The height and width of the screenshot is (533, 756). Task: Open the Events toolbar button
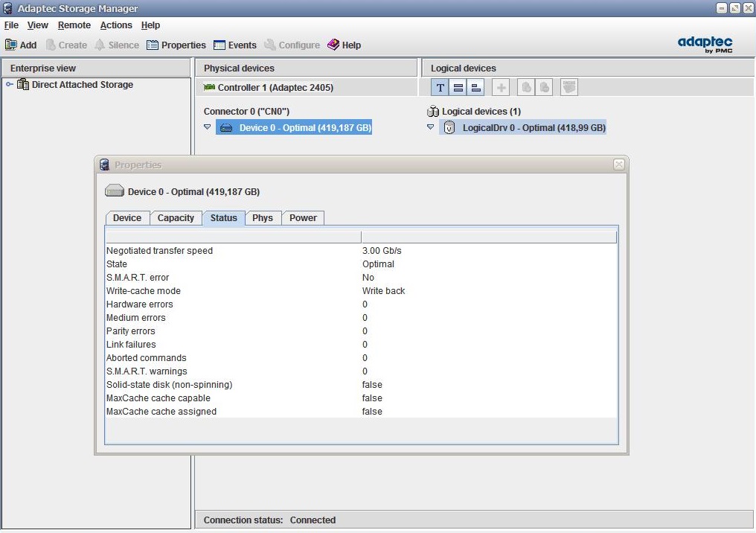pos(235,45)
